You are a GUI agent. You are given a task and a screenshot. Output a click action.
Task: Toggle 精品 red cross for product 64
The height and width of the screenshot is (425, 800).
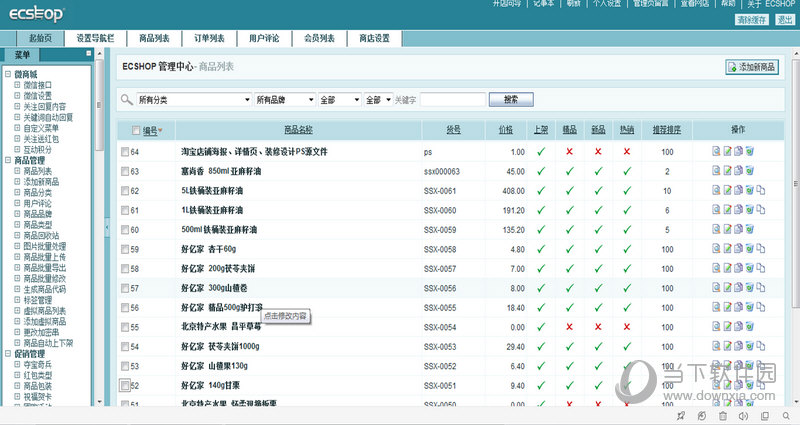[569, 152]
